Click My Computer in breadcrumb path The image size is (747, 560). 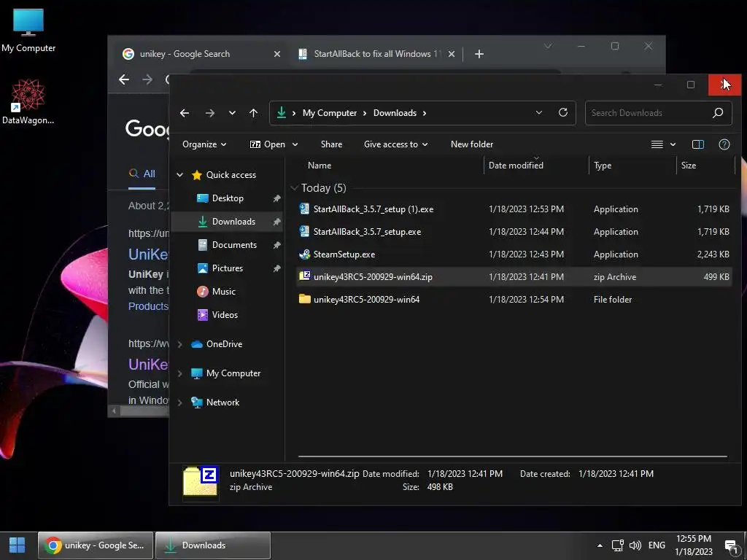pos(330,113)
